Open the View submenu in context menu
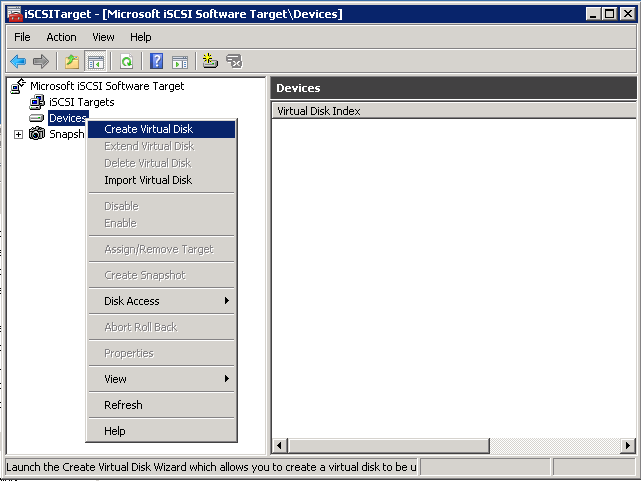Image resolution: width=641 pixels, height=481 pixels. [160, 379]
